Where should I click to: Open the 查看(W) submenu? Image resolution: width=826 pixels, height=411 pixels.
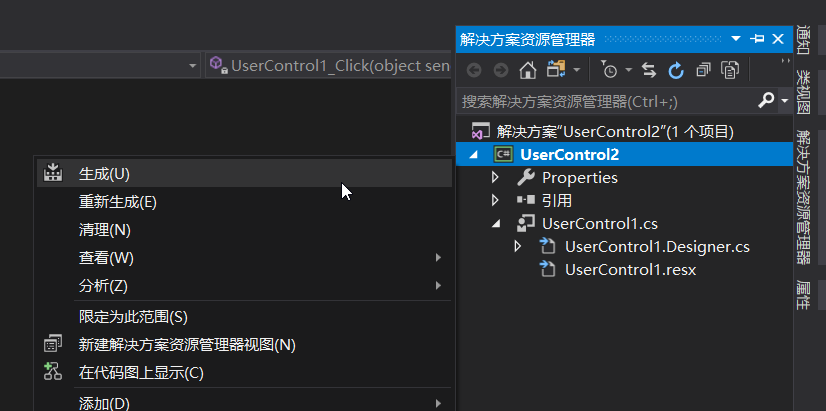[244, 258]
